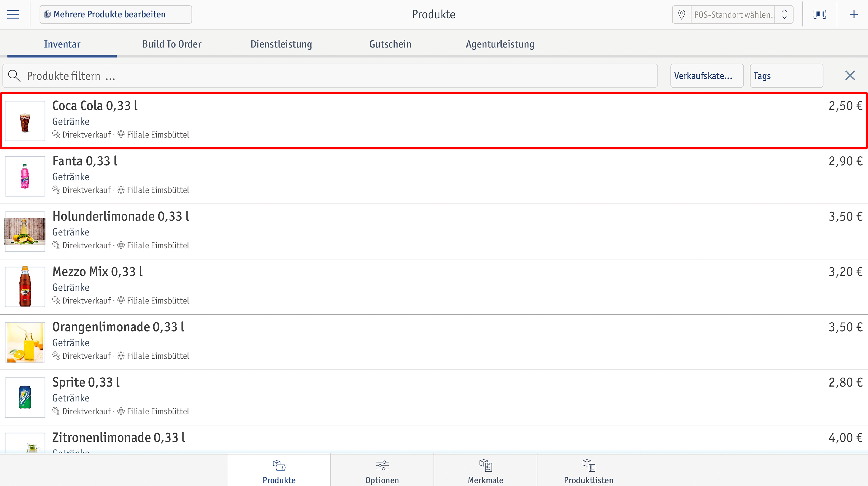Screen dimensions: 868x486
Task: Clear filters with the X icon
Action: (850, 75)
